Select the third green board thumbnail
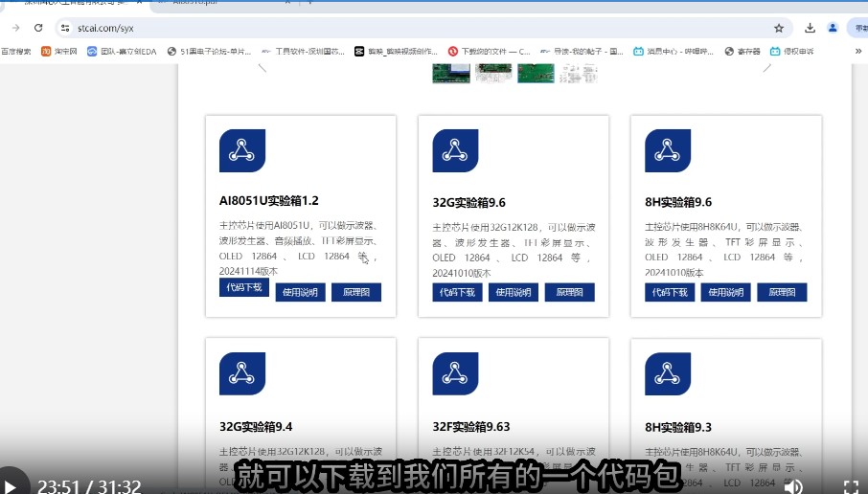 [536, 74]
